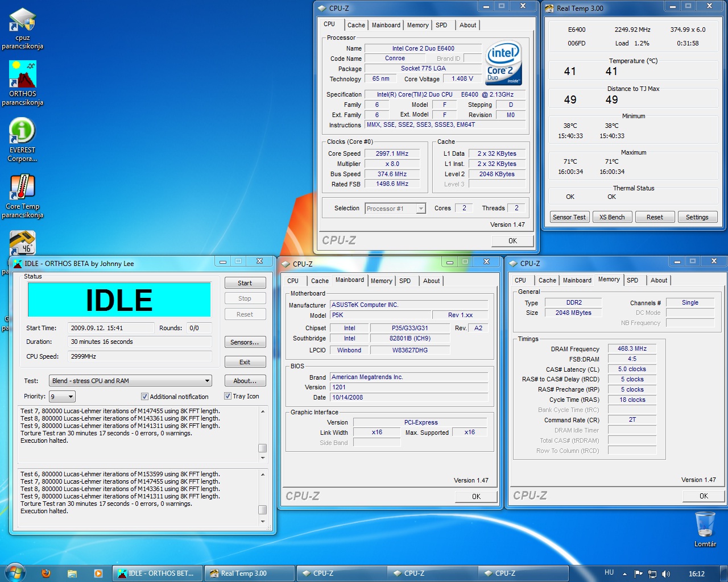
Task: Click the CPU Speed field showing 2999MHz
Action: click(139, 356)
